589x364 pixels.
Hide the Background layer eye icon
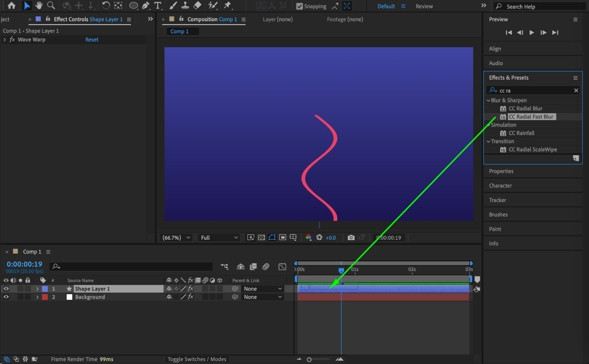[6, 297]
